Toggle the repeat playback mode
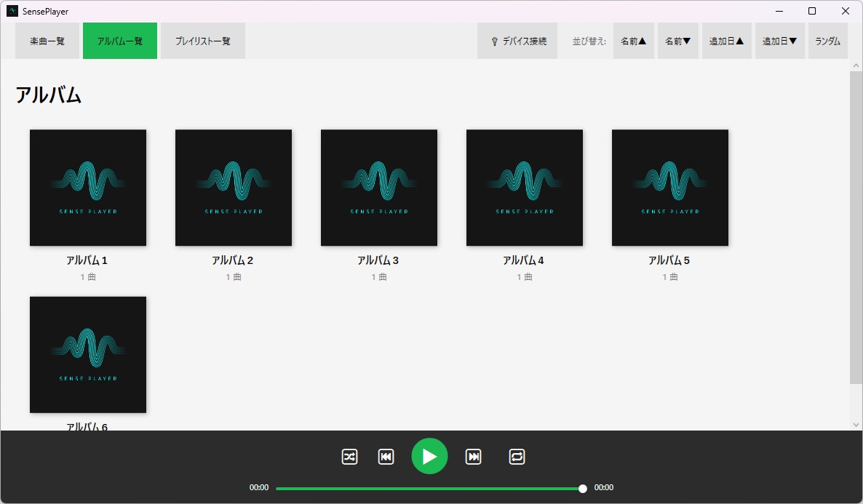The image size is (863, 504). click(517, 456)
